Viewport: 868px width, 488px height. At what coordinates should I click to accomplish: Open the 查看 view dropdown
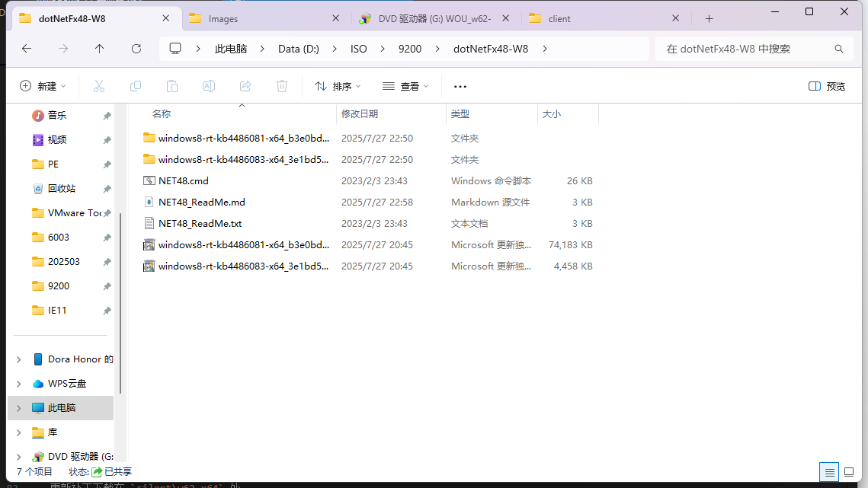[x=405, y=86]
